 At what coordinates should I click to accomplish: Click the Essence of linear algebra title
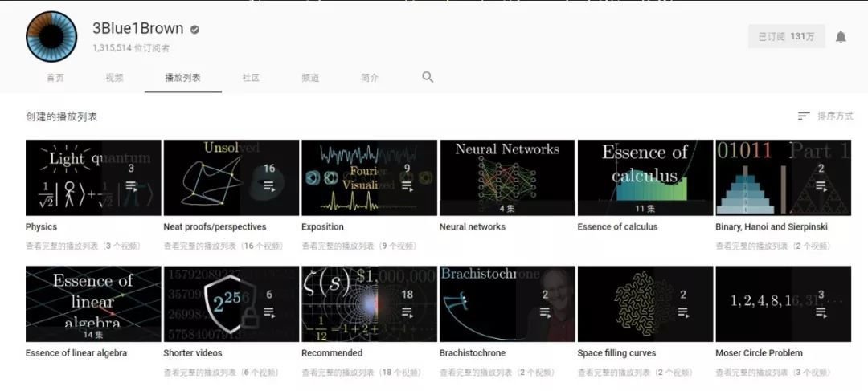point(76,352)
